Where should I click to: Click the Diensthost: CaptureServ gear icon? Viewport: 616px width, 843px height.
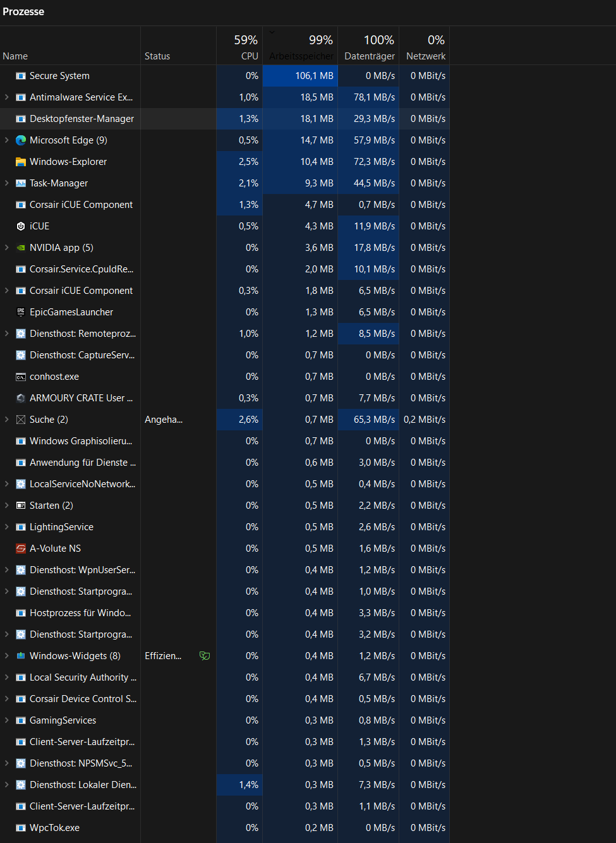point(21,355)
